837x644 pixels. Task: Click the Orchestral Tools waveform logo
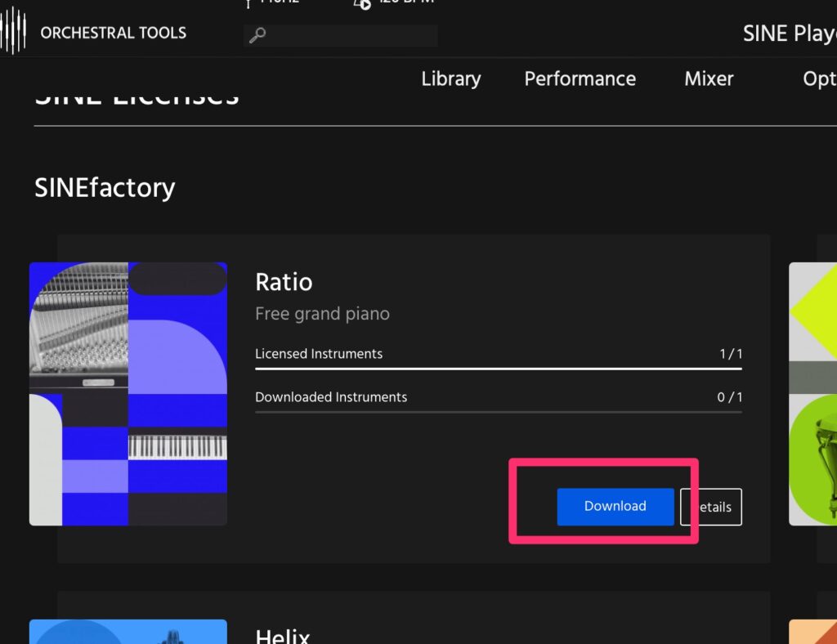point(13,31)
